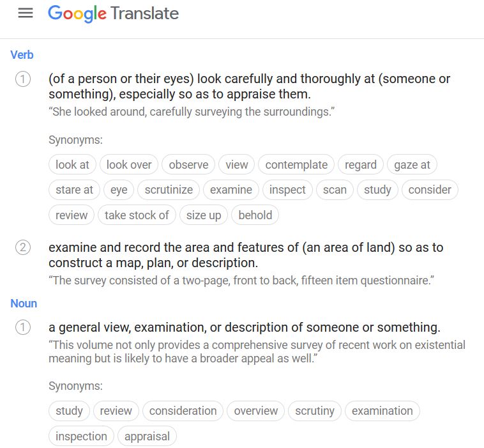Screen dimensions: 484x448
Task: Choose the "behold" synonym chip
Action: click(255, 215)
